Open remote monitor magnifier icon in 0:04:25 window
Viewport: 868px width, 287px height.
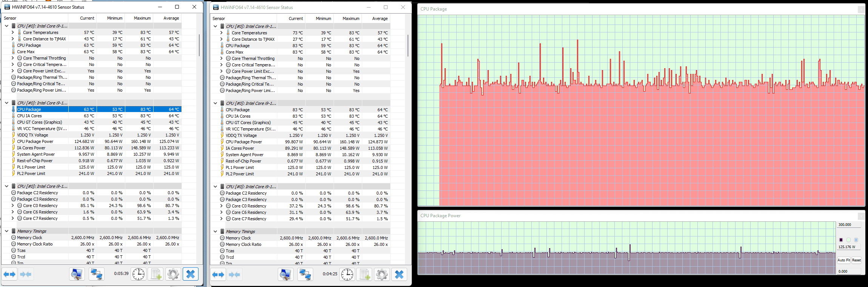(x=286, y=275)
